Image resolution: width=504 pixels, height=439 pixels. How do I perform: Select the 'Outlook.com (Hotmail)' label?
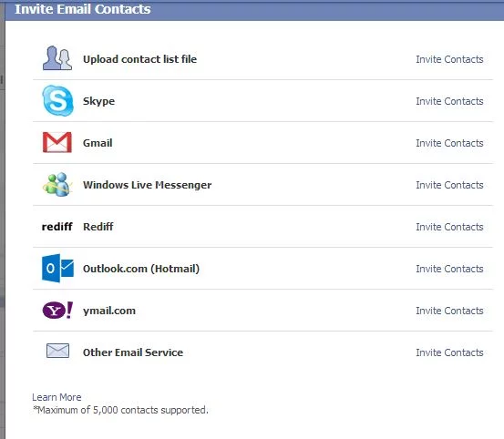point(141,269)
